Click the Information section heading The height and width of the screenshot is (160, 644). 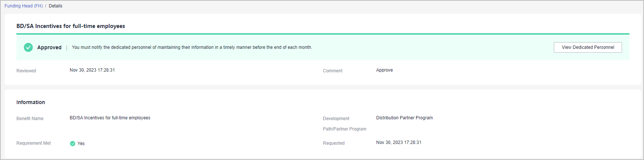pyautogui.click(x=31, y=102)
